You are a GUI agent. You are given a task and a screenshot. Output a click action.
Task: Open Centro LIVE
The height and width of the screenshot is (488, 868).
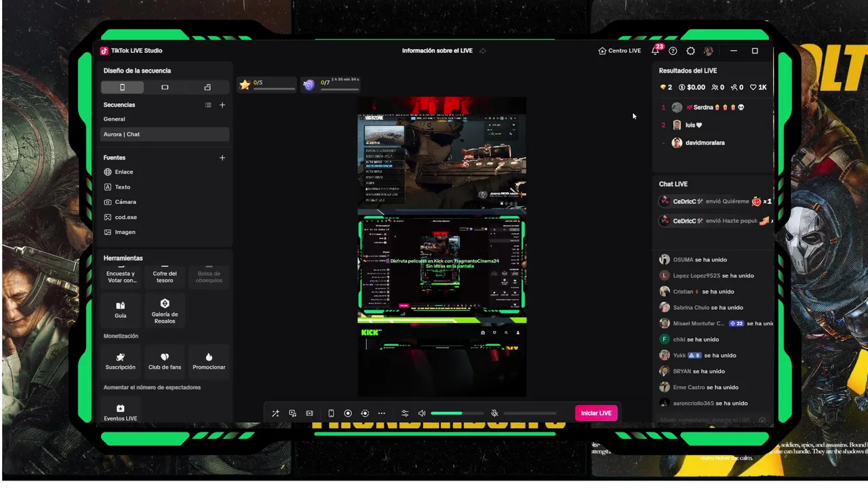pos(619,51)
